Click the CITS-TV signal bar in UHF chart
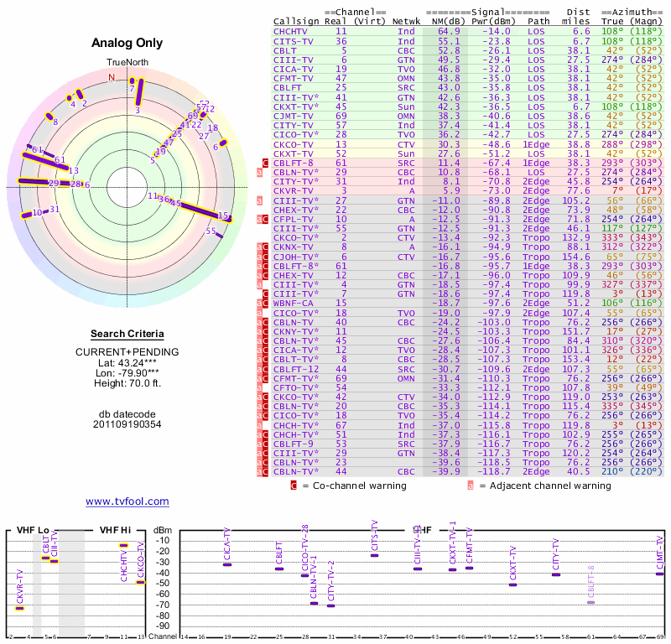671x644 pixels. tap(374, 555)
